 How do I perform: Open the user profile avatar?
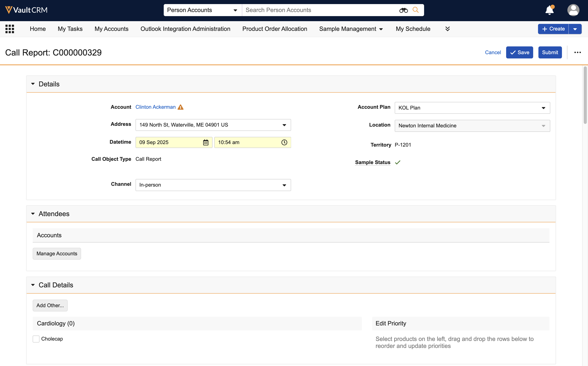(x=573, y=10)
